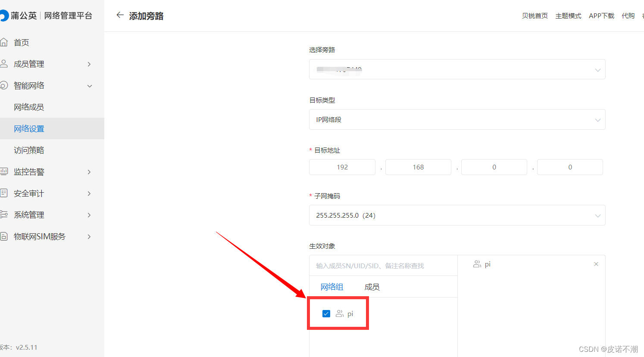Click the 代购 link in header
This screenshot has width=644, height=357.
coord(628,16)
